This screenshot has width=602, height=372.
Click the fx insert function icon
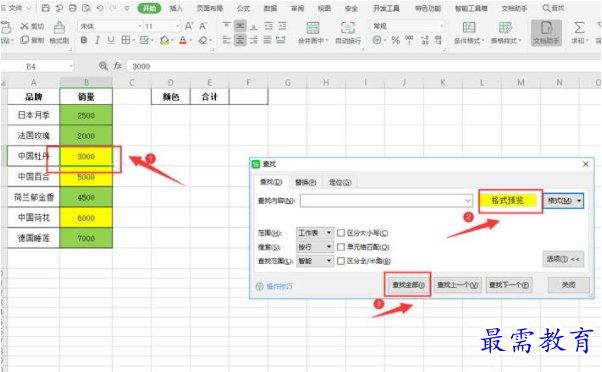click(117, 66)
